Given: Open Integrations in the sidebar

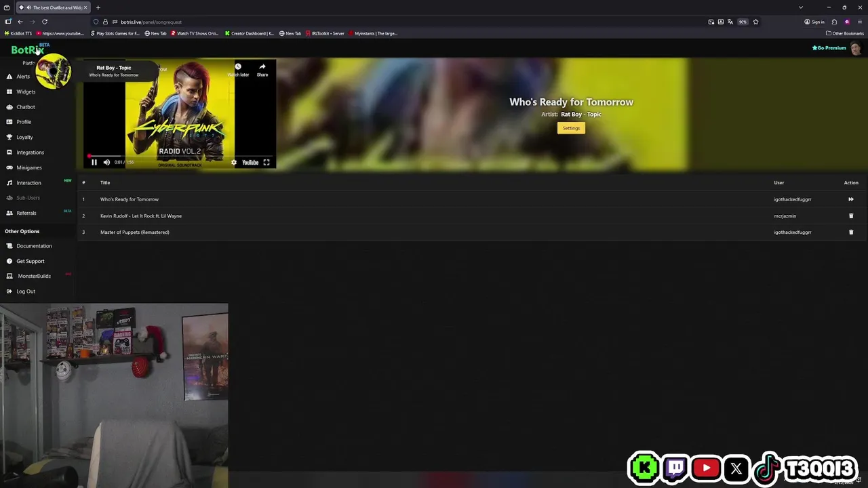Looking at the screenshot, I should (30, 152).
